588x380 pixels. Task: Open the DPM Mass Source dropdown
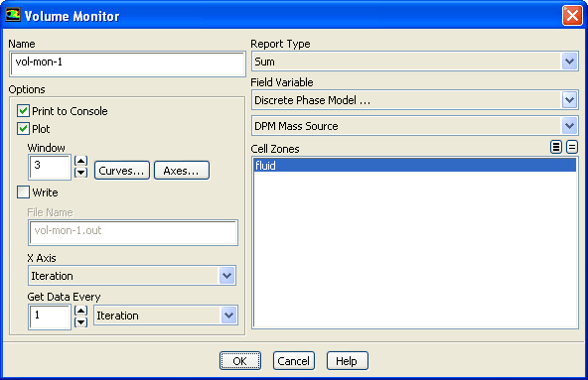[x=415, y=126]
